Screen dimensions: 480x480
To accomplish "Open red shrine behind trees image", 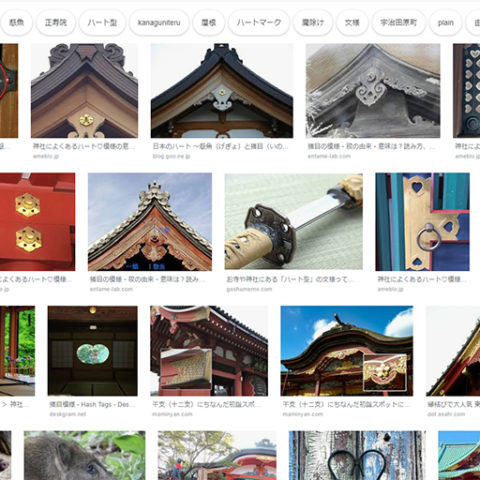I will tap(217, 455).
